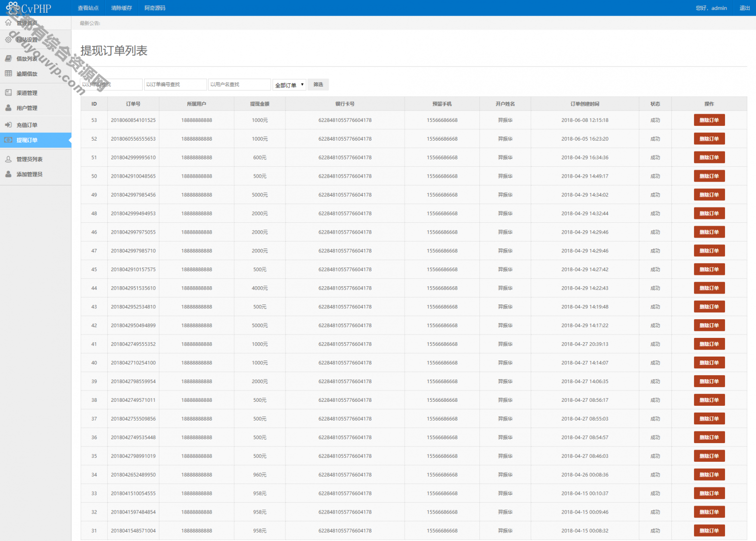Delete order ID 35
Screen dimensions: 756x541
tap(709, 456)
